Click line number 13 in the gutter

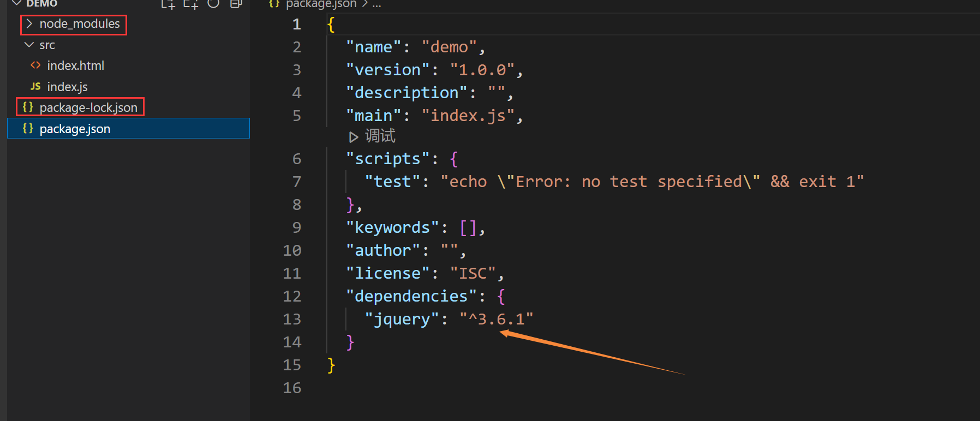[x=292, y=319]
